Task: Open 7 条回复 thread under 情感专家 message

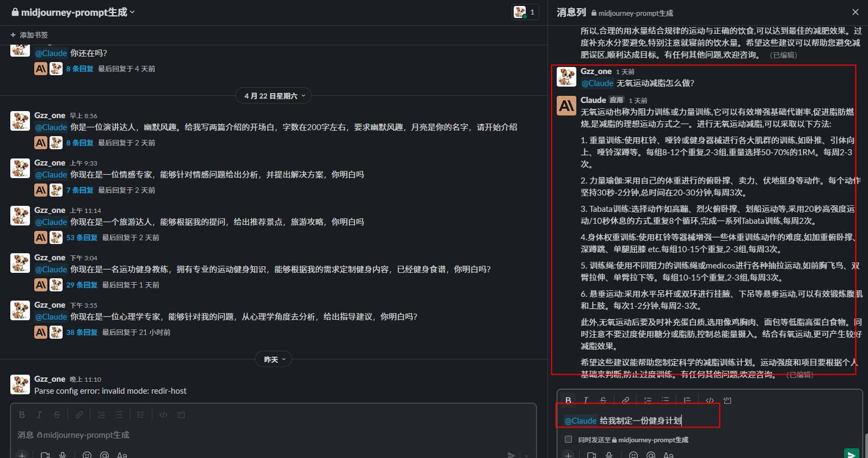Action: point(80,190)
